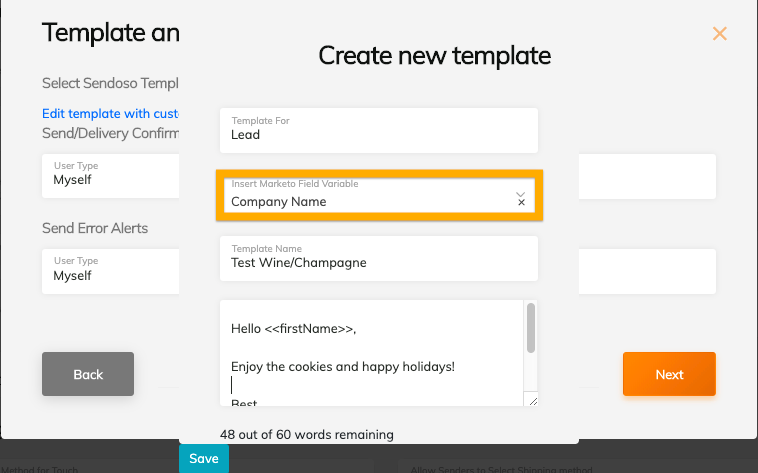Clear the Company Name field variable selection
Viewport: 758px width, 473px height.
point(521,202)
